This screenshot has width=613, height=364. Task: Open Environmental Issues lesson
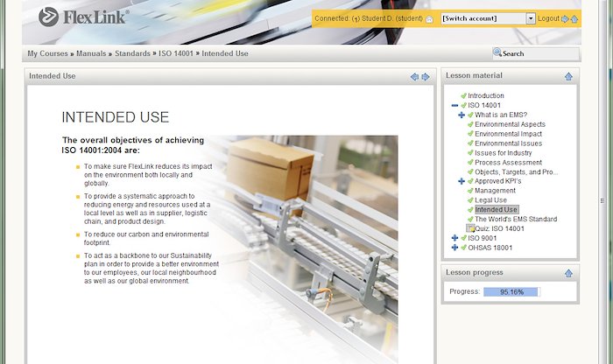click(508, 143)
